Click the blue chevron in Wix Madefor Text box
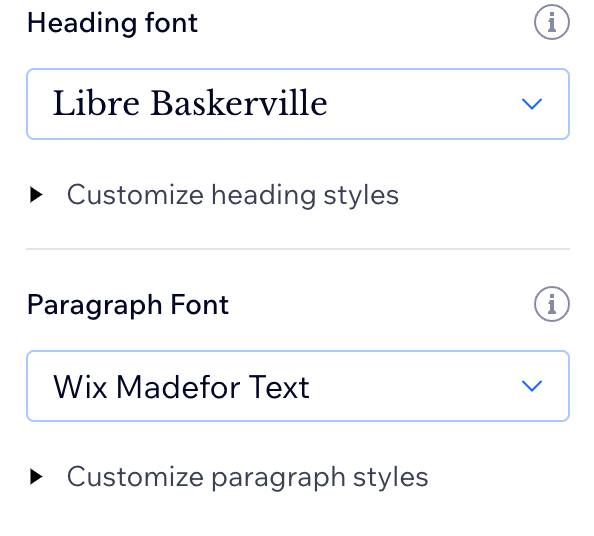The width and height of the screenshot is (594, 536). click(532, 386)
